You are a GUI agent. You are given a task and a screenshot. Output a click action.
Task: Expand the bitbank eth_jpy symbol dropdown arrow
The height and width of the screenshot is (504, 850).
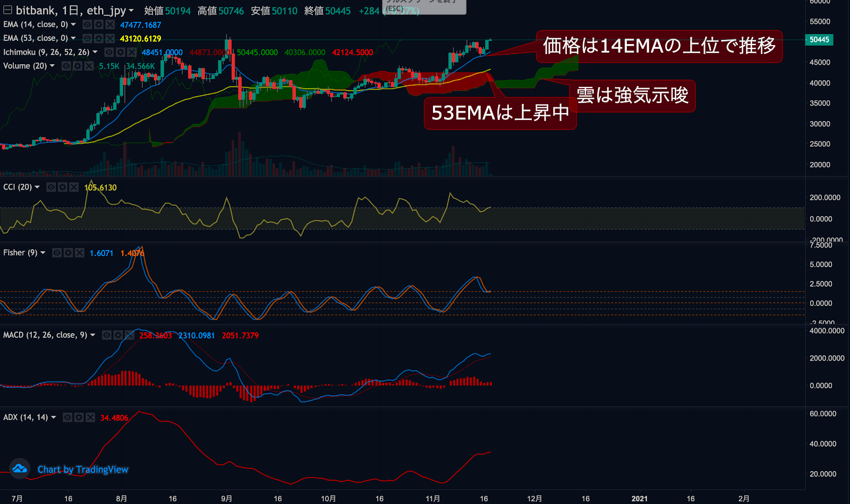pos(131,11)
